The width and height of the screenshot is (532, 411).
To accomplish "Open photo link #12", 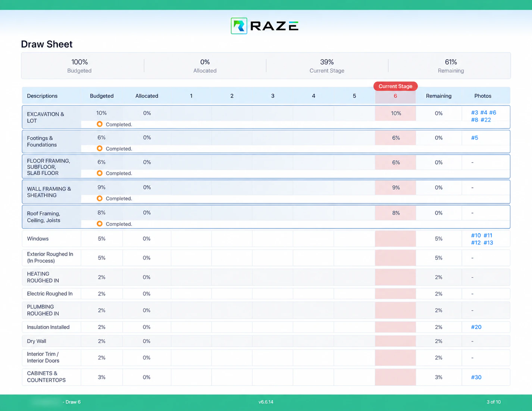I will (476, 243).
